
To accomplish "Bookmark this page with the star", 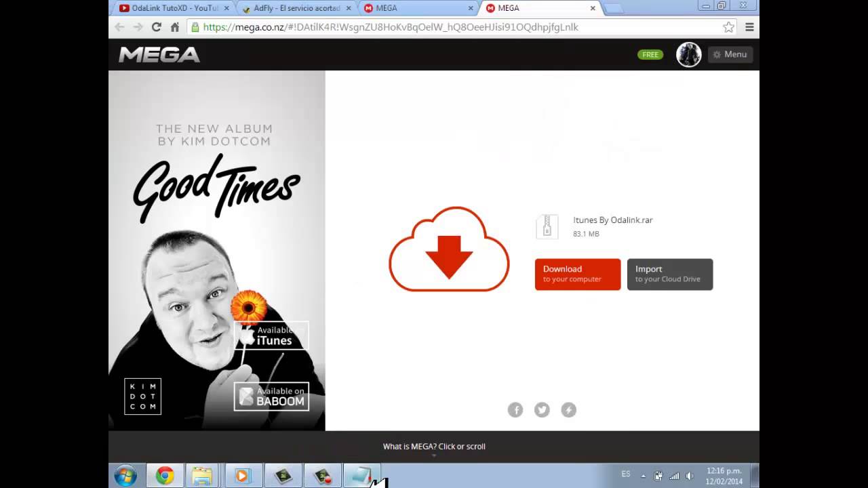I will pos(728,27).
